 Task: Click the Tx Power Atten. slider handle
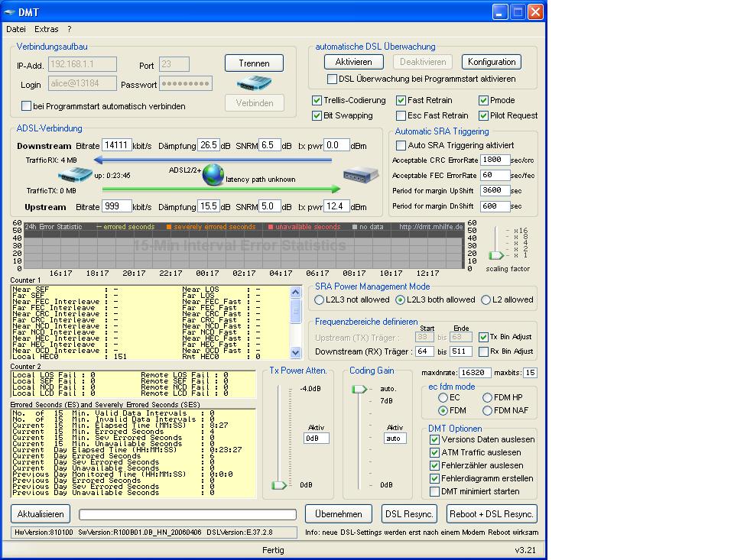tap(280, 485)
